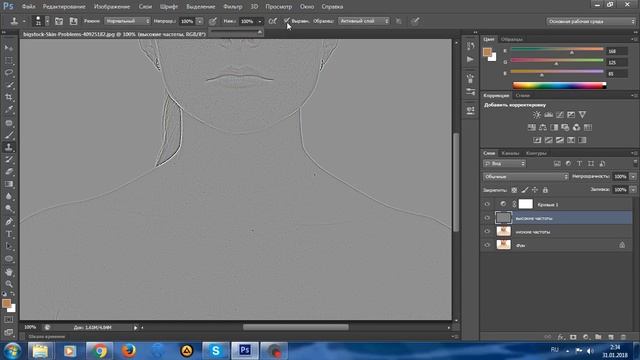Open Sample source dropdown in options bar

click(363, 21)
